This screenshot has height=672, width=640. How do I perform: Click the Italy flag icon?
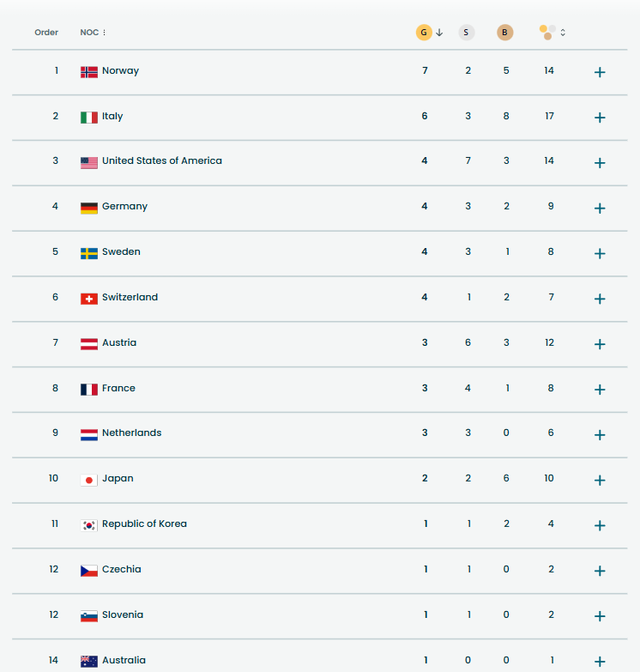(89, 117)
